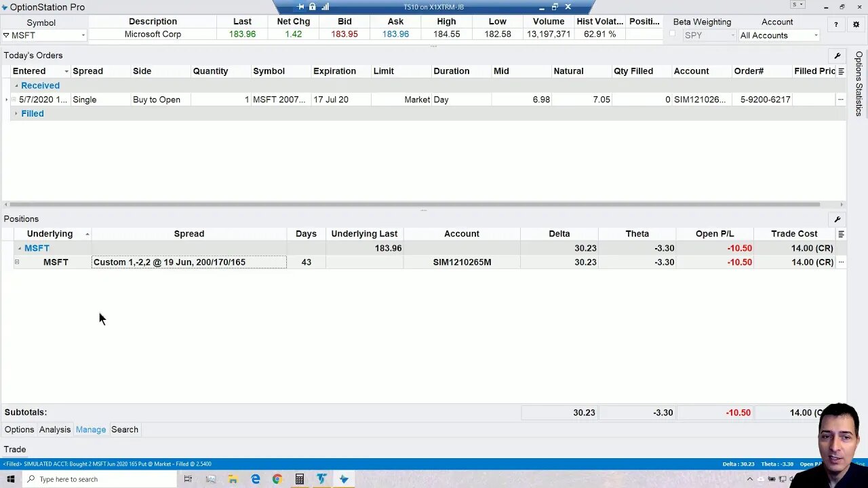Sort positions by Open P/L column header
Screen dimensions: 868x488
tap(715, 234)
